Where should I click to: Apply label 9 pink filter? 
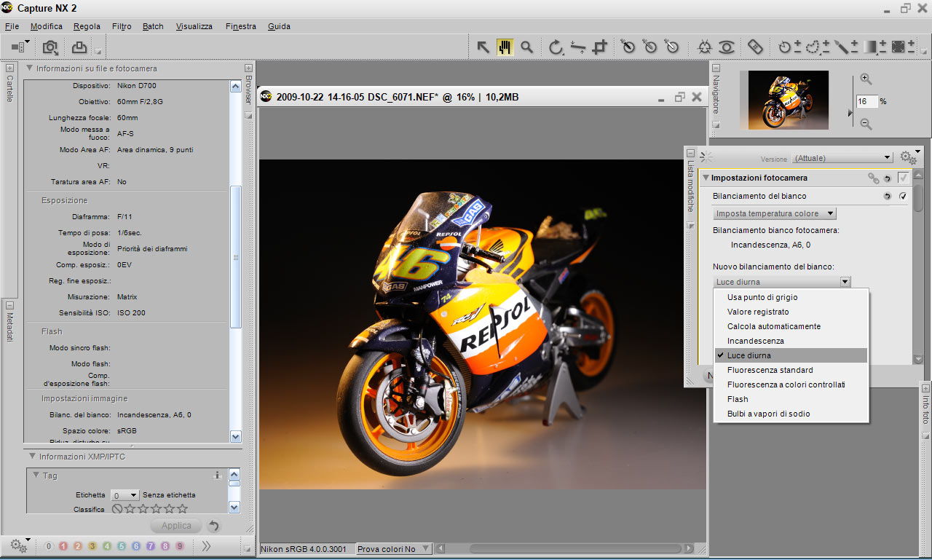[x=180, y=545]
